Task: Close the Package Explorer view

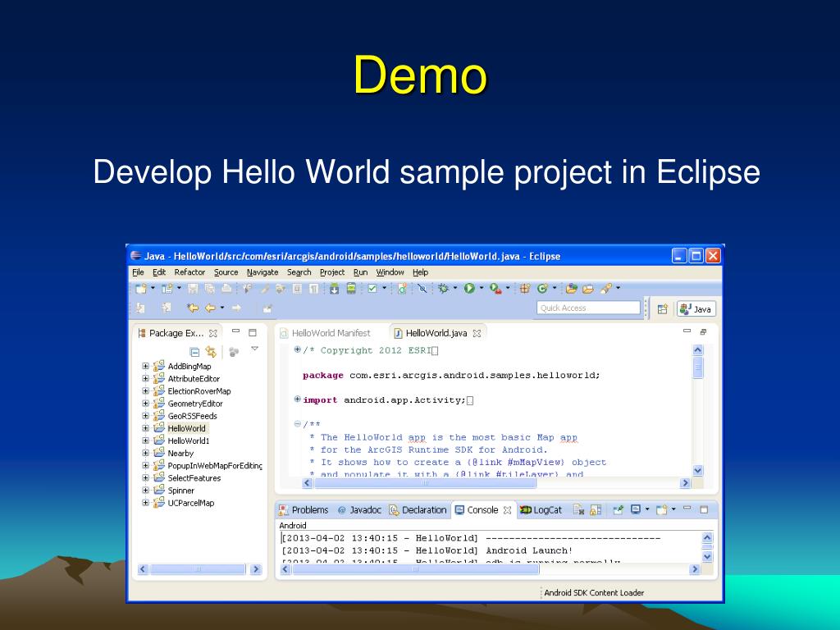Action: click(213, 333)
